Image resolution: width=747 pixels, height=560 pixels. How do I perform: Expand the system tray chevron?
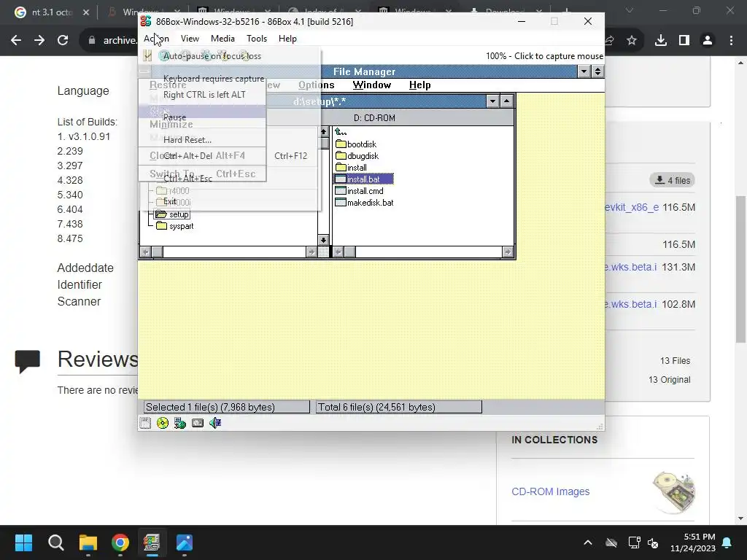tap(588, 542)
